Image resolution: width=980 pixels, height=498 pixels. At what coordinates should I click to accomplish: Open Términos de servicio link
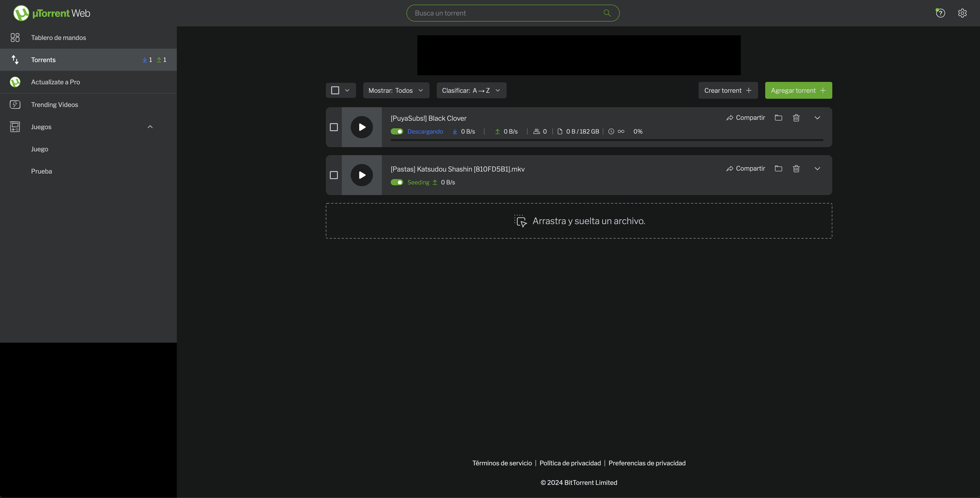tap(502, 463)
